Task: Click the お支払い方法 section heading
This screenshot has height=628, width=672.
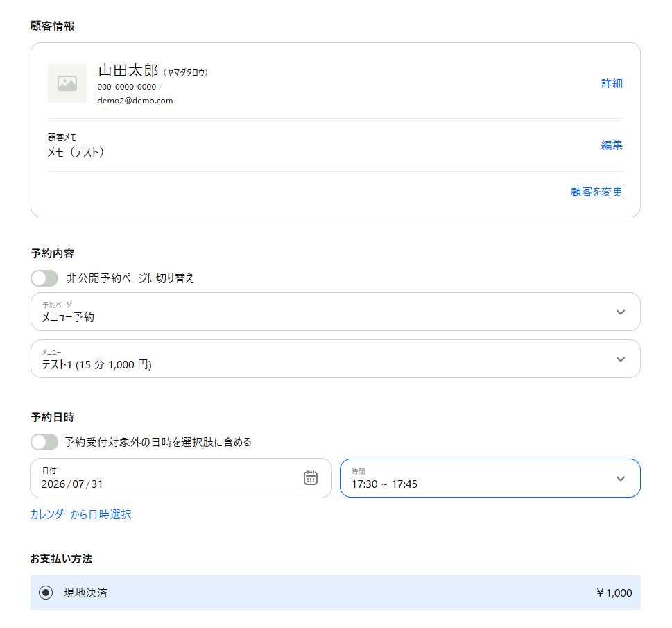Action: tap(61, 559)
